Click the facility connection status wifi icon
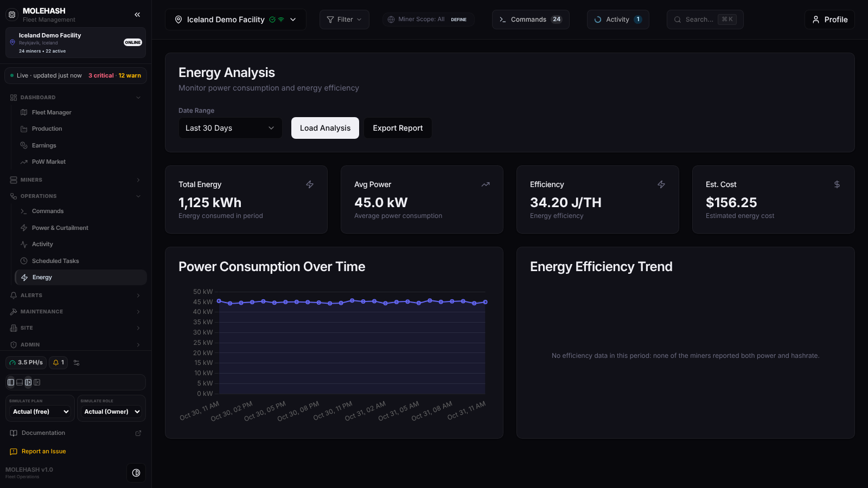Screen dimensions: 868x488 click(281, 20)
